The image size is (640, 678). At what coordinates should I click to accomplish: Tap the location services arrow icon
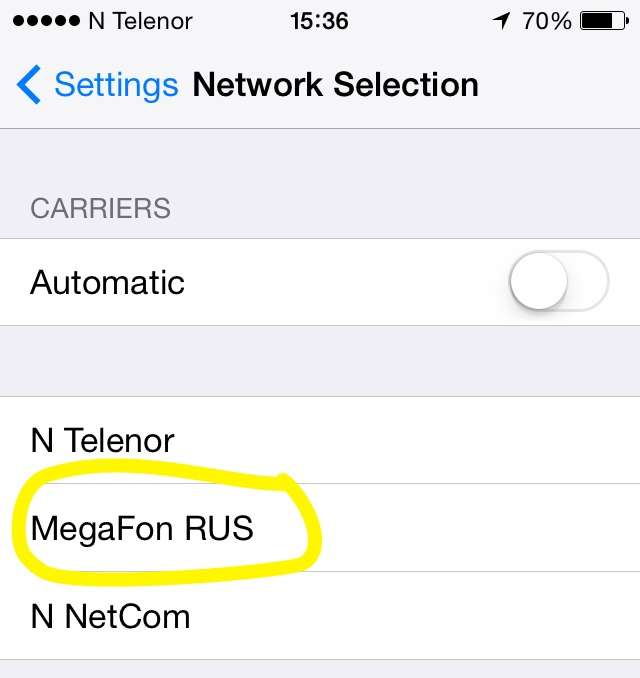click(502, 21)
